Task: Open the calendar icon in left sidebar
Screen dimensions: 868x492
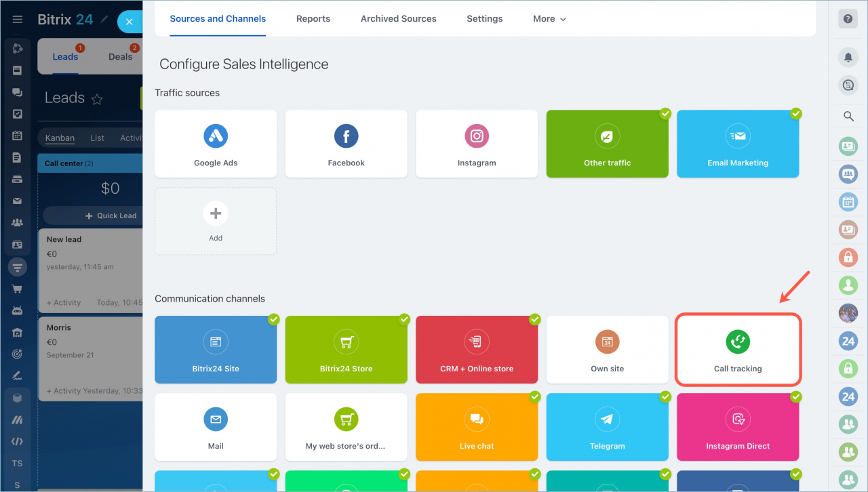Action: pos(18,136)
